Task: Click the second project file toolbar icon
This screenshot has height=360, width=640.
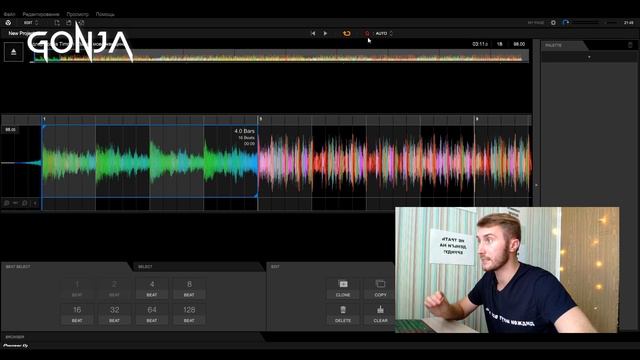Action: coord(69,23)
